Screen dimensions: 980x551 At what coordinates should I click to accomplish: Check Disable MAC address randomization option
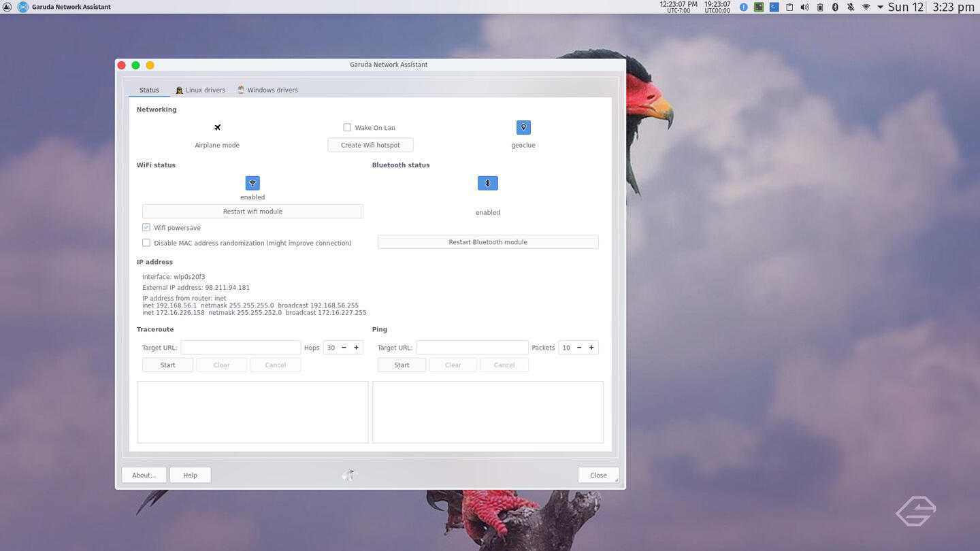tap(146, 242)
